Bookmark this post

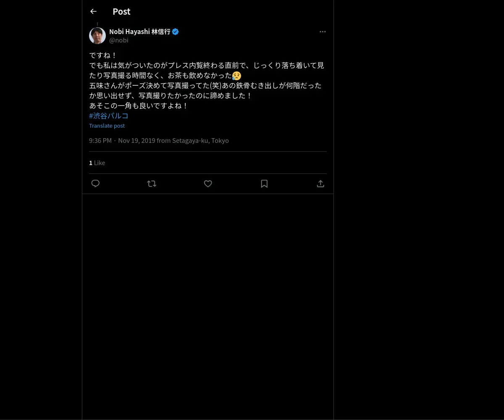(264, 184)
